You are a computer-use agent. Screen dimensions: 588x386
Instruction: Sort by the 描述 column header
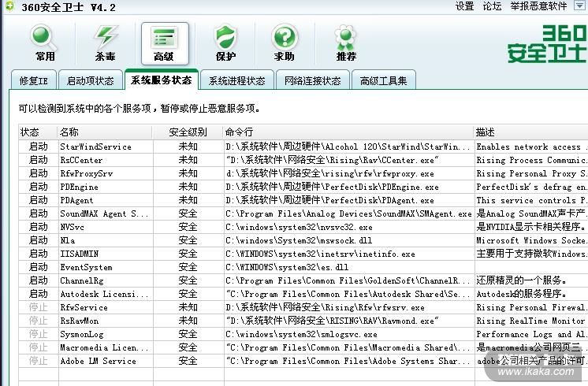click(x=530, y=132)
